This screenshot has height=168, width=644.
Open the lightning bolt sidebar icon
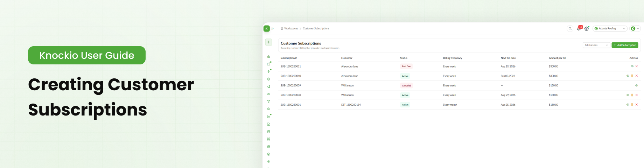268,71
